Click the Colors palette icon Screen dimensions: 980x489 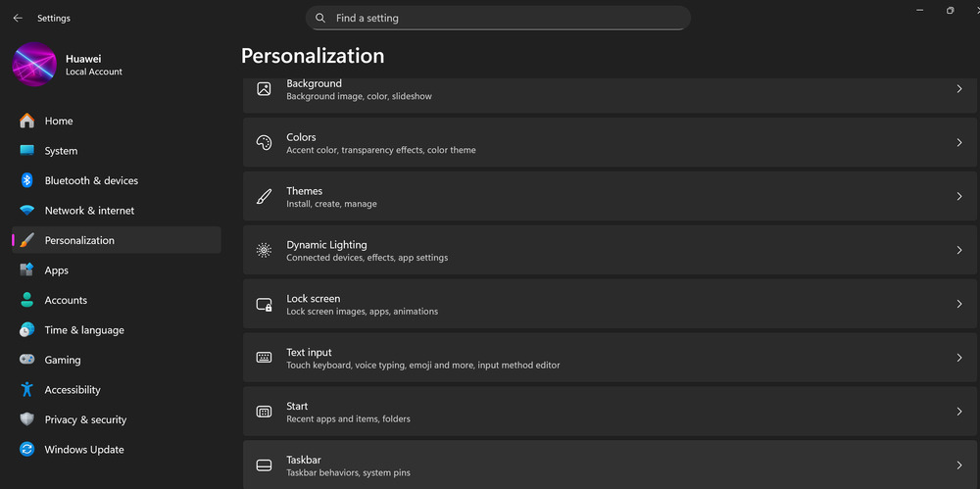tap(264, 142)
